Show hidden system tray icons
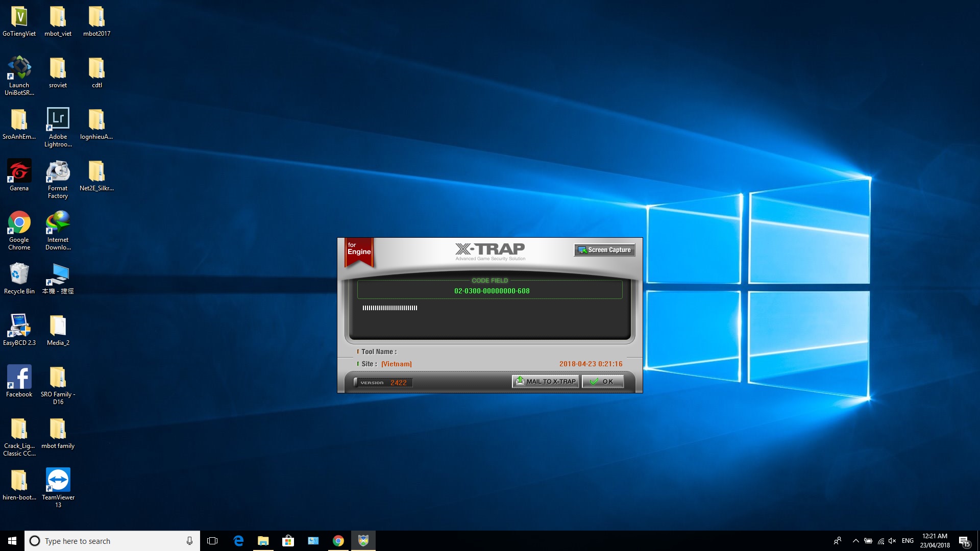This screenshot has height=551, width=980. point(855,541)
